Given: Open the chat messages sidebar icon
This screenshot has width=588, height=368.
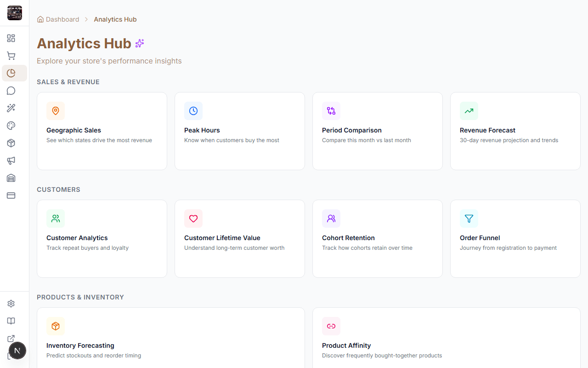Looking at the screenshot, I should pos(11,91).
